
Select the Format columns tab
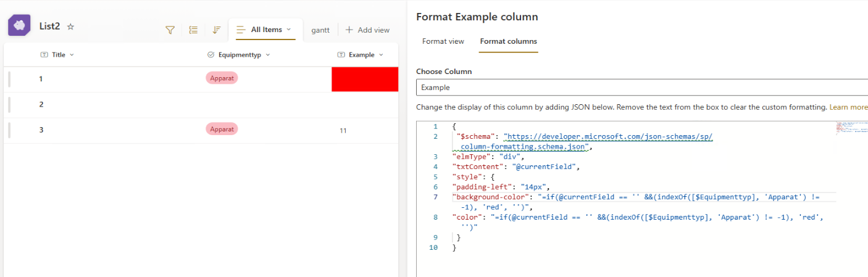coord(508,41)
